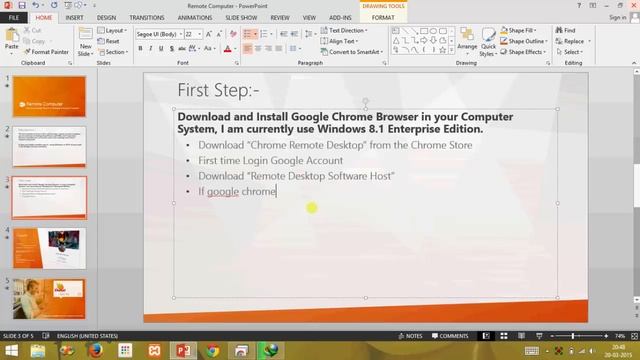Align text right in paragraph
640x360 pixels.
click(x=268, y=49)
